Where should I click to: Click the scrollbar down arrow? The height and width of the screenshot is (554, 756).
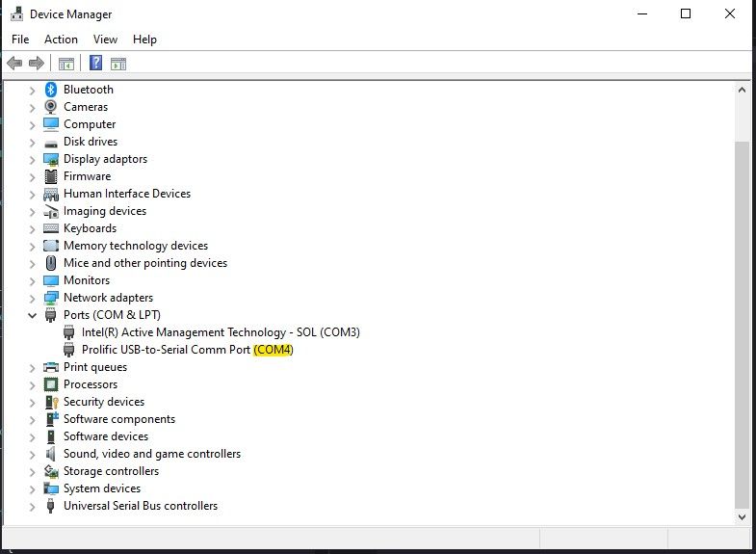pyautogui.click(x=742, y=516)
